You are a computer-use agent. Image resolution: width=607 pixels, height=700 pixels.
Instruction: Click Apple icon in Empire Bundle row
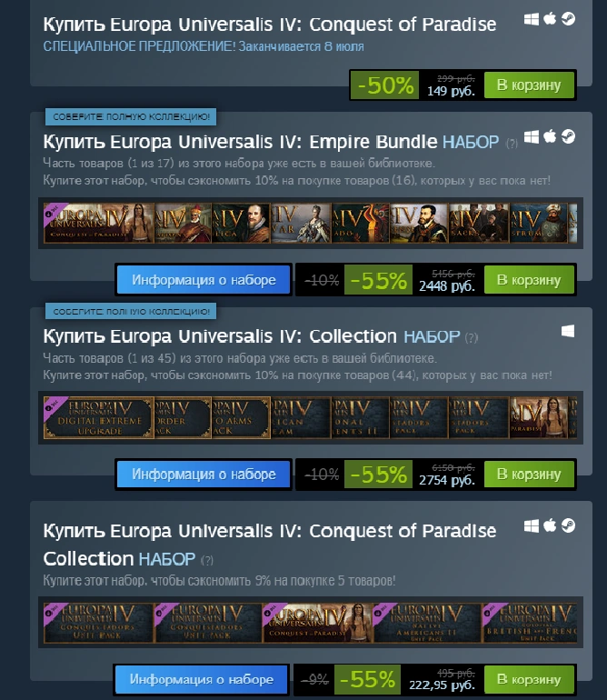tap(550, 136)
